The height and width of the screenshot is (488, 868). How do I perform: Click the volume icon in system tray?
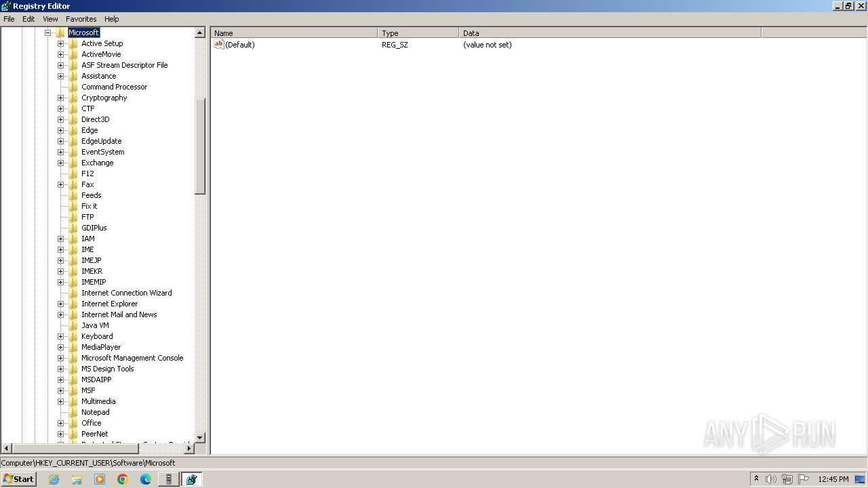click(x=770, y=479)
